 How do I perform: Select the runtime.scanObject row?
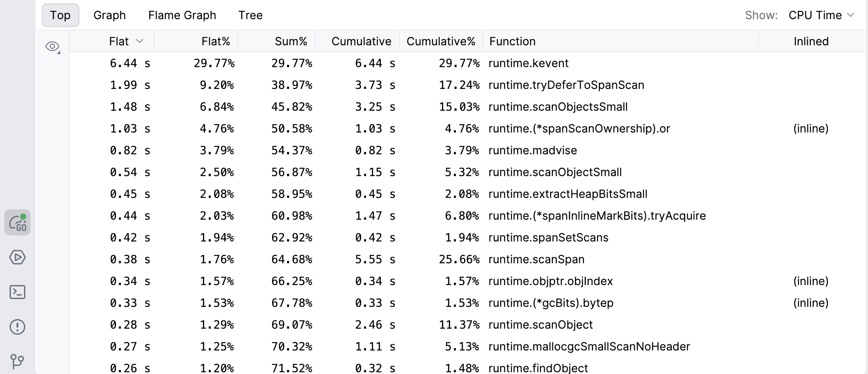(467, 325)
